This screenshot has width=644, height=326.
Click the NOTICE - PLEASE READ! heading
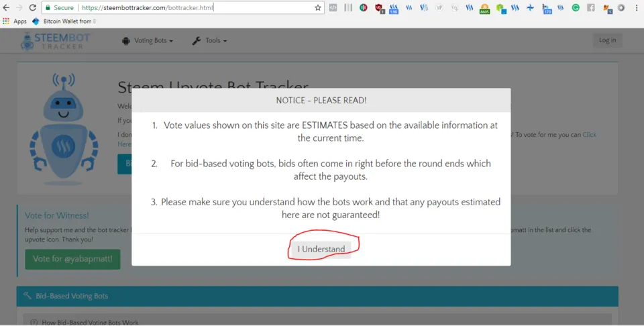(321, 100)
